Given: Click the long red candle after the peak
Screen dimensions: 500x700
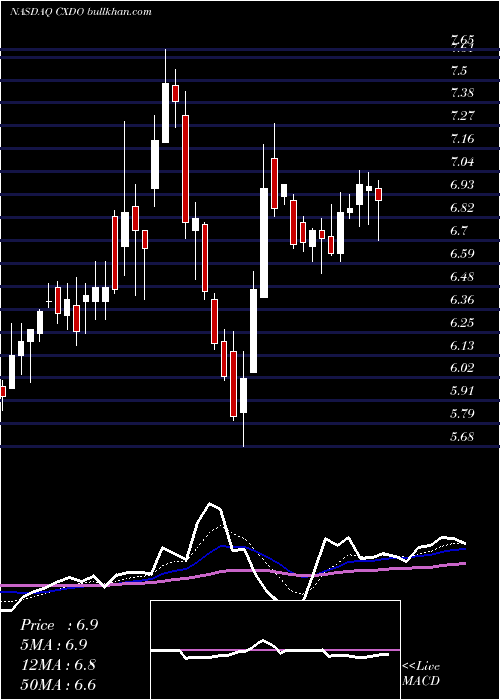Looking at the screenshot, I should click(185, 169).
